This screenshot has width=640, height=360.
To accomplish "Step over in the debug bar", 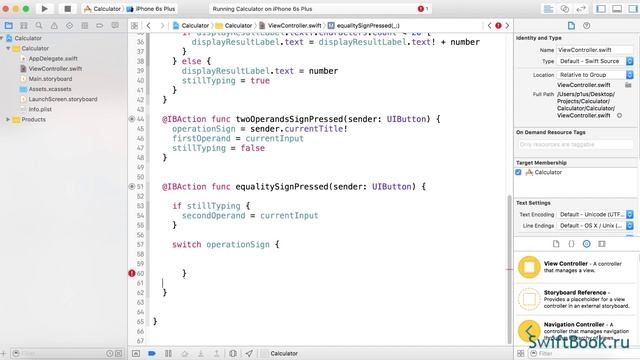I will pyautogui.click(x=184, y=353).
